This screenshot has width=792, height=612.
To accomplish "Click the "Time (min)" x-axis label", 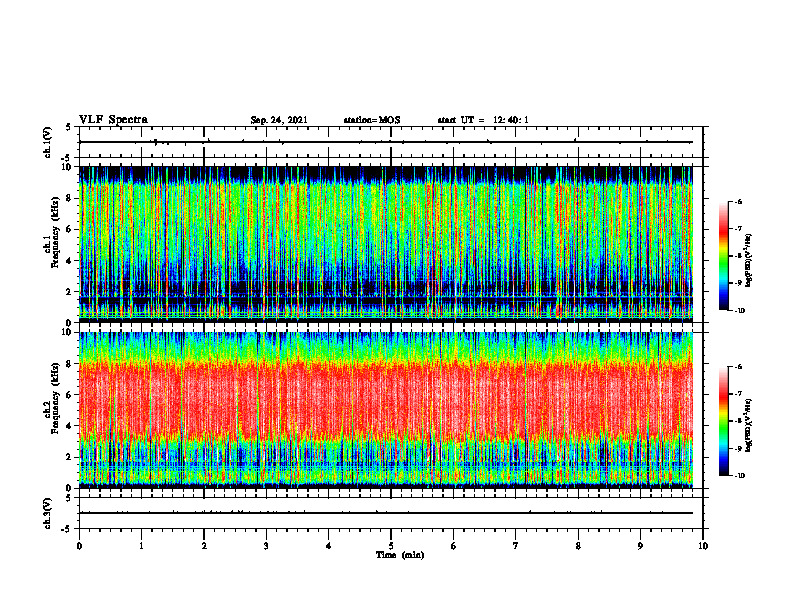I will pos(400,555).
